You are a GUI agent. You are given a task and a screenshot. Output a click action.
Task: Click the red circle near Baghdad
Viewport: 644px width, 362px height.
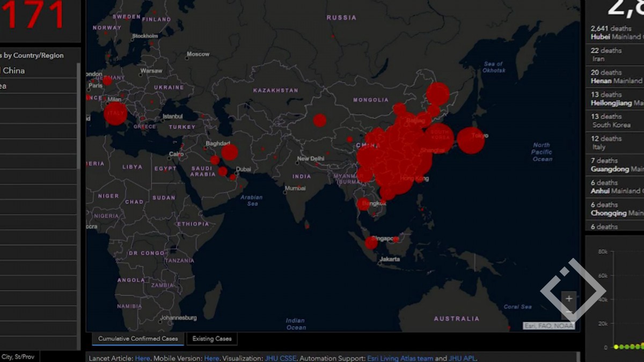pyautogui.click(x=229, y=152)
